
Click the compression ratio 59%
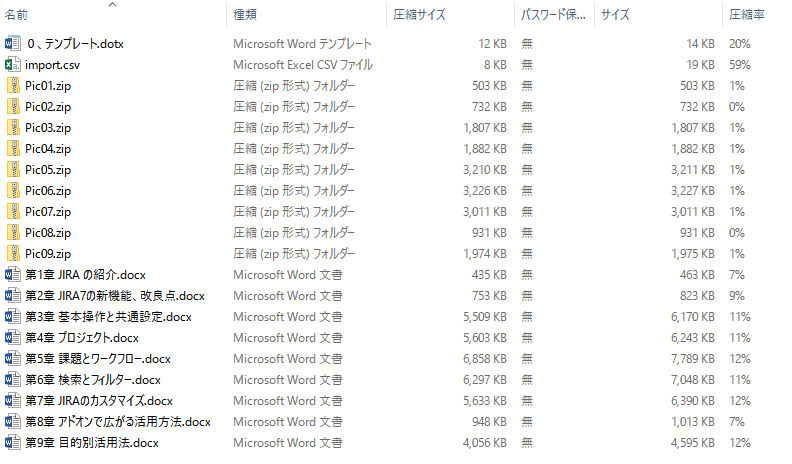[739, 65]
